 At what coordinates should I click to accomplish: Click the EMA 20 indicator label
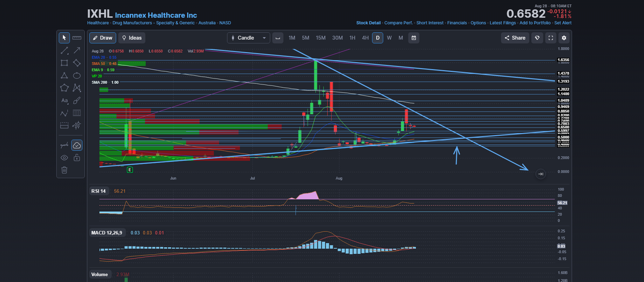click(x=104, y=57)
